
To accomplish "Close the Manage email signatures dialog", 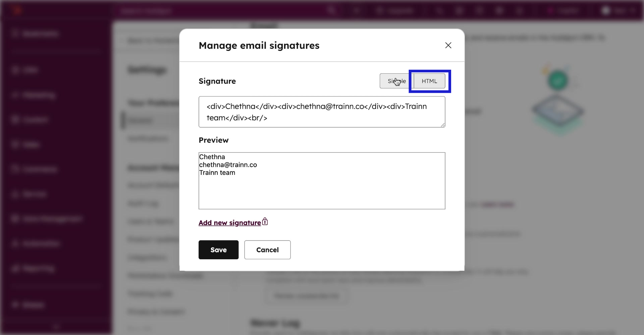I will coord(448,45).
